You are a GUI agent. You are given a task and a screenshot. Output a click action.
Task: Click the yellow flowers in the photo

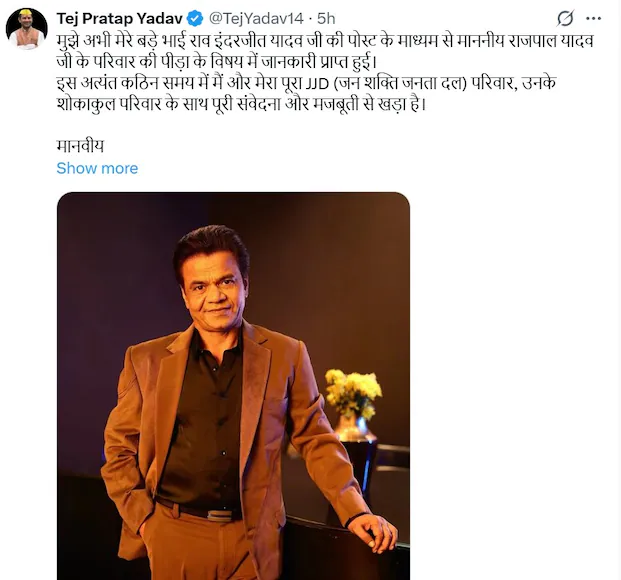pyautogui.click(x=353, y=391)
